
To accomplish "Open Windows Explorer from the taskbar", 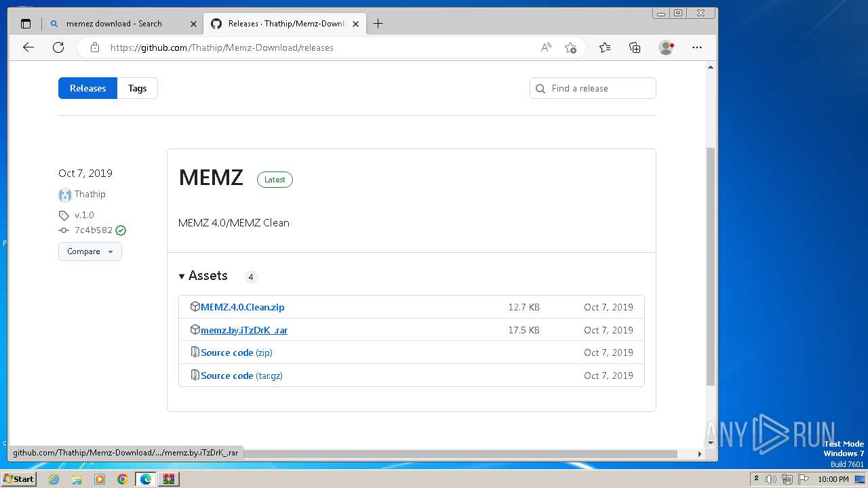I will (77, 479).
